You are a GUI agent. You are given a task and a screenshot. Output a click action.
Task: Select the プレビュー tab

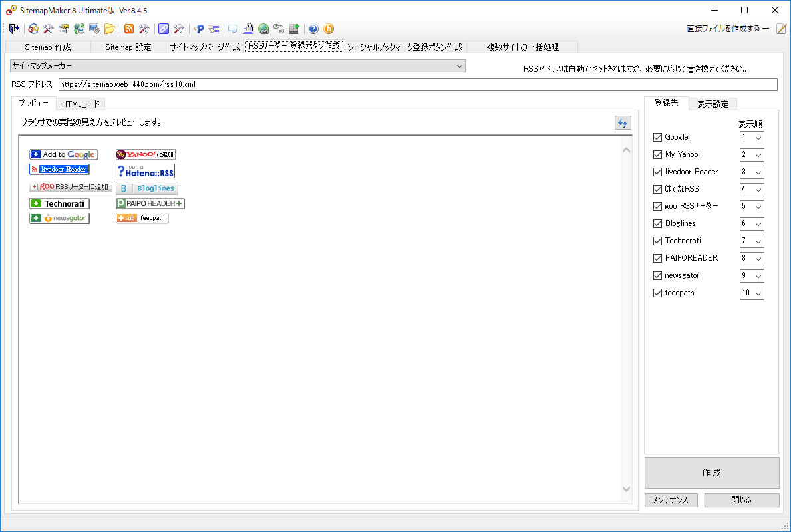pos(33,103)
